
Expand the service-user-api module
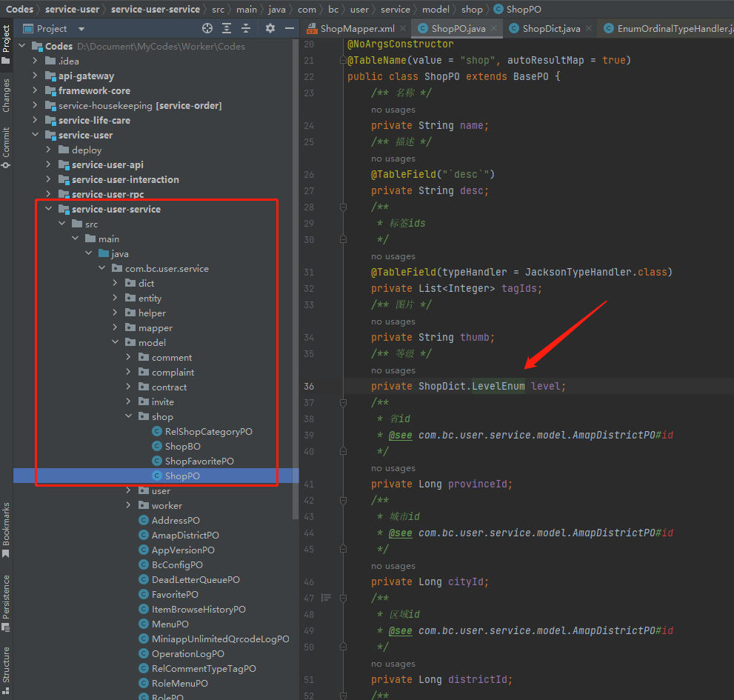click(x=49, y=165)
